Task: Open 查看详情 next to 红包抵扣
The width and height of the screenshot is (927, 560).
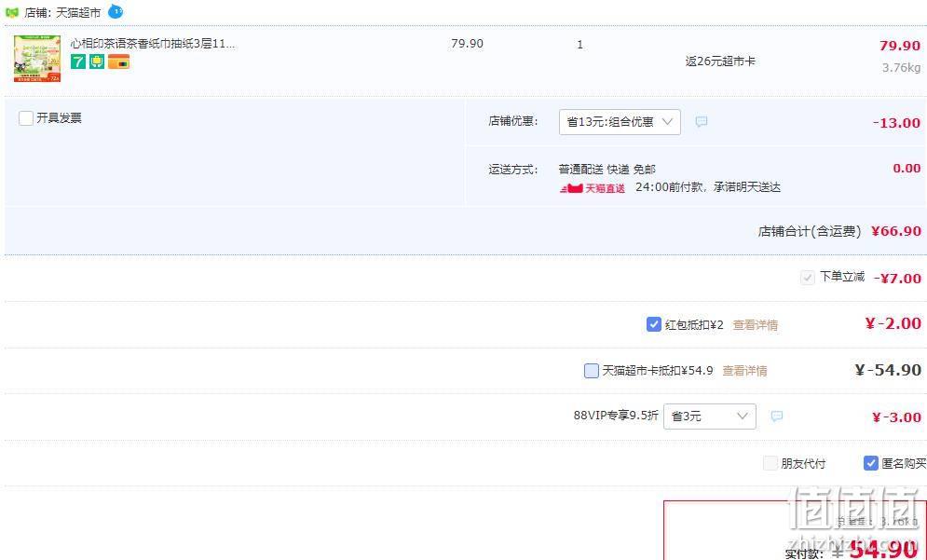Action: 755,324
